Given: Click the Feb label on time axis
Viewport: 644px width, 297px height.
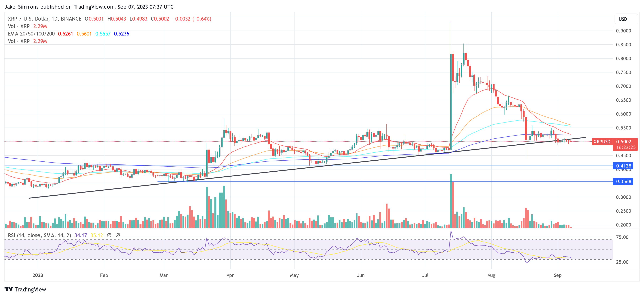Looking at the screenshot, I should 104,275.
